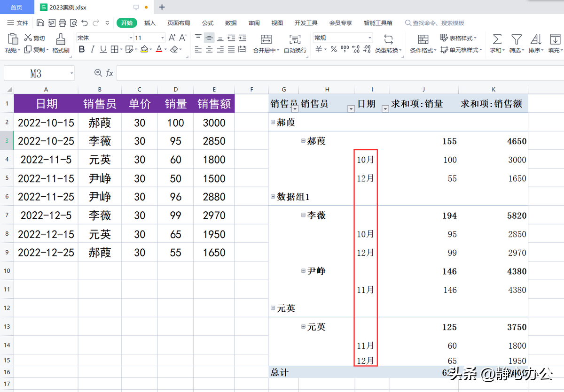Click the Filter (筛选) funnel icon

tap(517, 39)
